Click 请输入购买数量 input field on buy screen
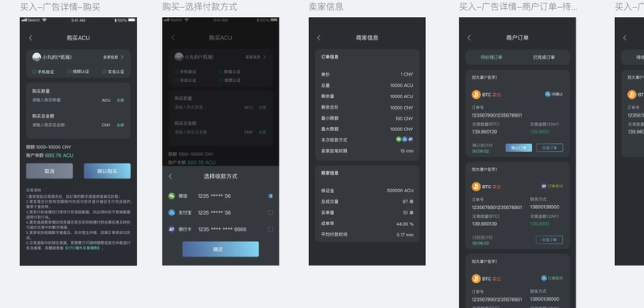This screenshot has height=308, width=644. pyautogui.click(x=47, y=100)
